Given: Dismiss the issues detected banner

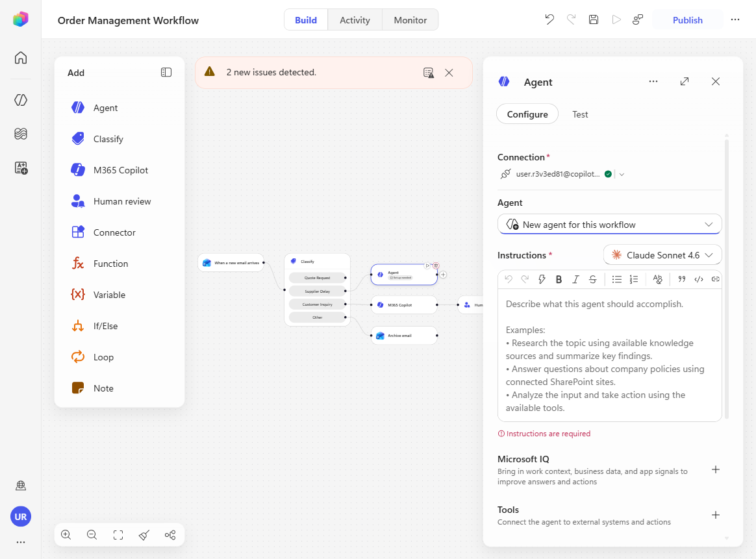Looking at the screenshot, I should click(449, 73).
